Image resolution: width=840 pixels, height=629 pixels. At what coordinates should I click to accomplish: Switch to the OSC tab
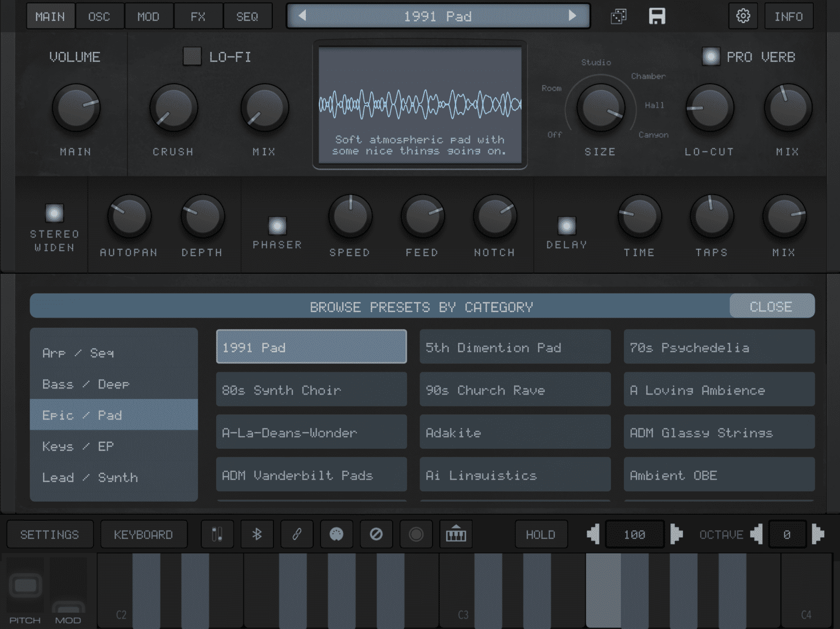(x=100, y=16)
